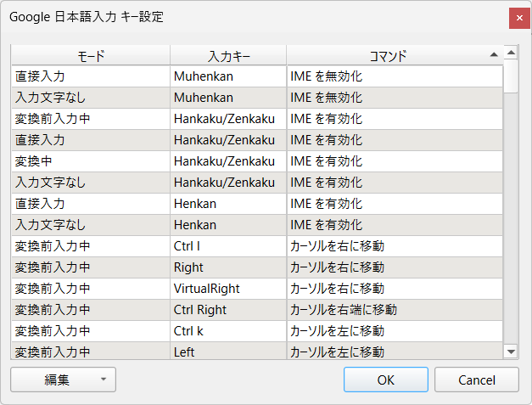Screen dimensions: 532x405
Task: Select the Right key cell
Action: 228,267
